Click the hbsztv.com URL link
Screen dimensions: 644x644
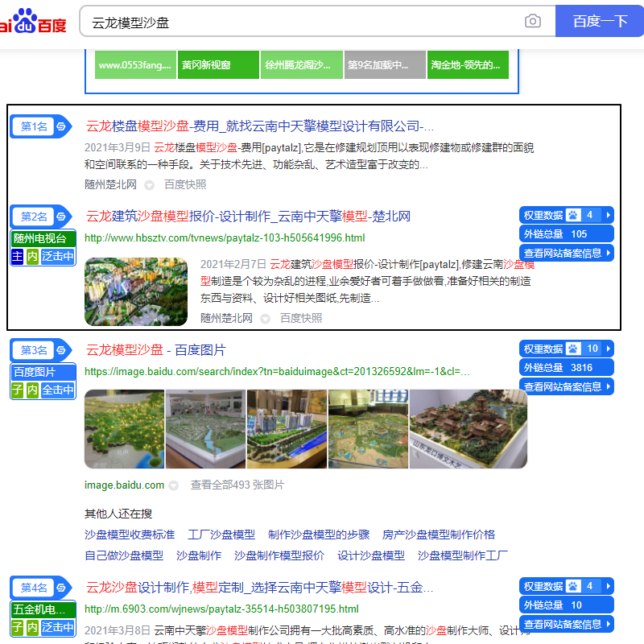click(x=225, y=237)
